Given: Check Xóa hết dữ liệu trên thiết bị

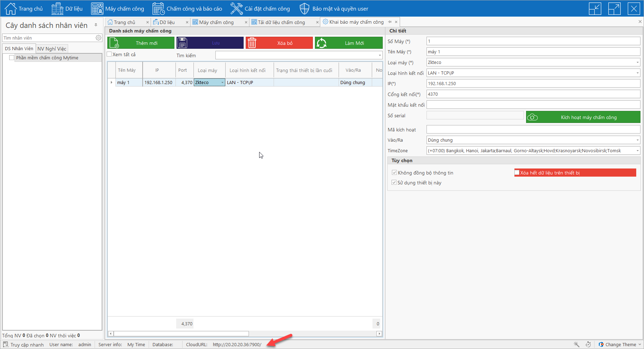Looking at the screenshot, I should pos(517,173).
